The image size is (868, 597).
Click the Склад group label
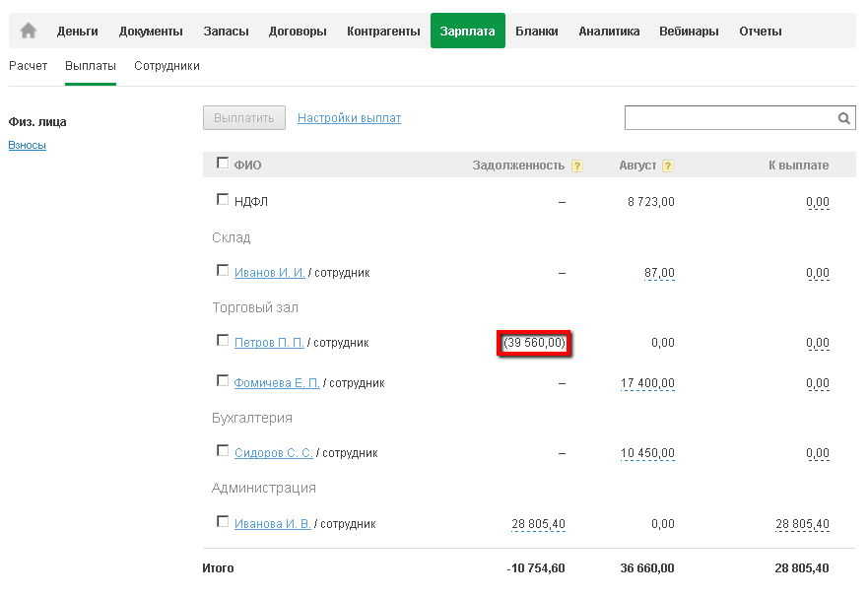(232, 237)
